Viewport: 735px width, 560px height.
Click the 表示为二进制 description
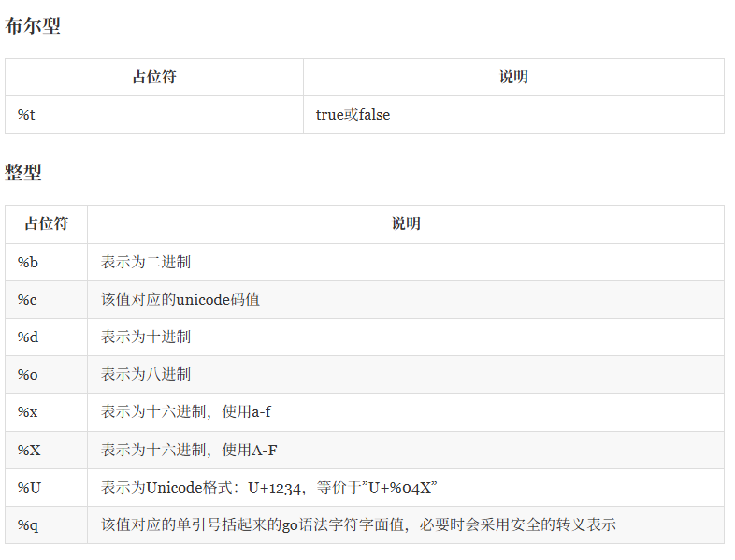146,262
